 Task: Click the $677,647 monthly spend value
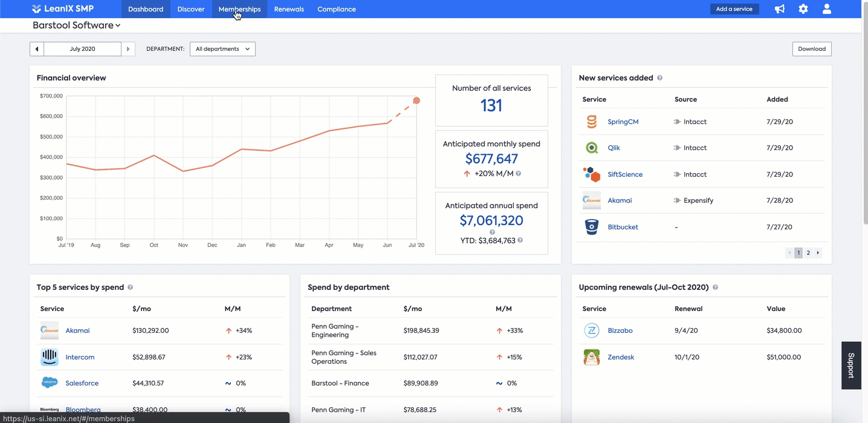(x=491, y=159)
